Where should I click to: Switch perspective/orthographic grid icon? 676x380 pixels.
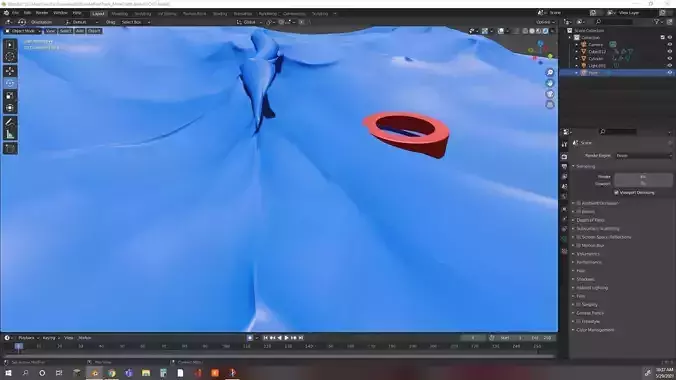coord(550,104)
